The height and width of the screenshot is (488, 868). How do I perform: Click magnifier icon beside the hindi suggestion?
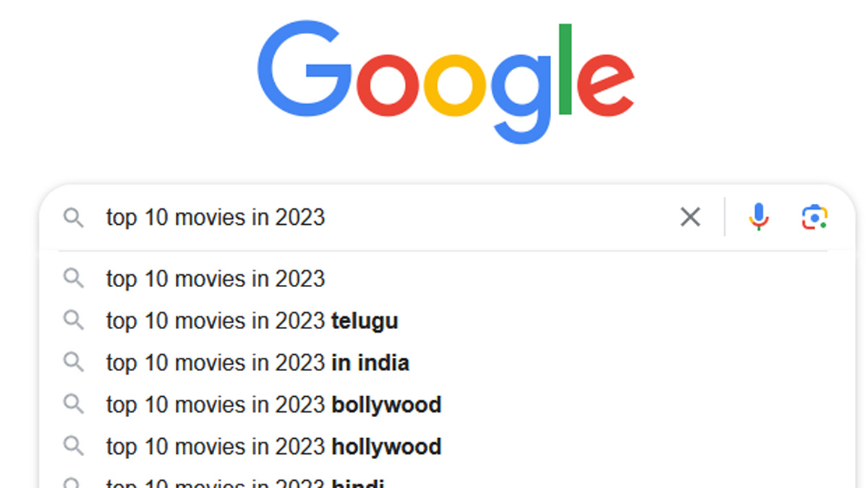[73, 483]
